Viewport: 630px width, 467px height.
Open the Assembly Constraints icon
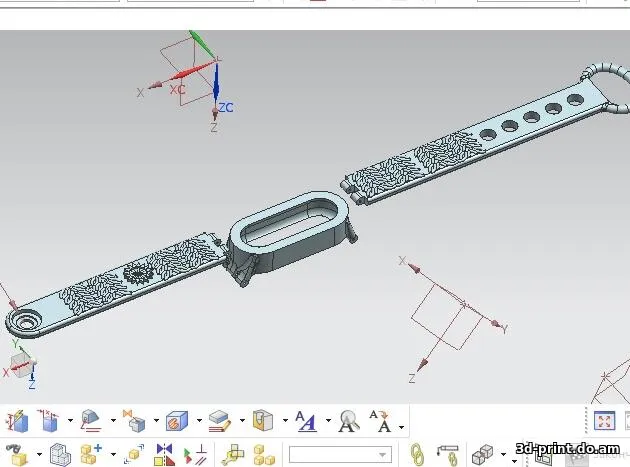pos(196,455)
